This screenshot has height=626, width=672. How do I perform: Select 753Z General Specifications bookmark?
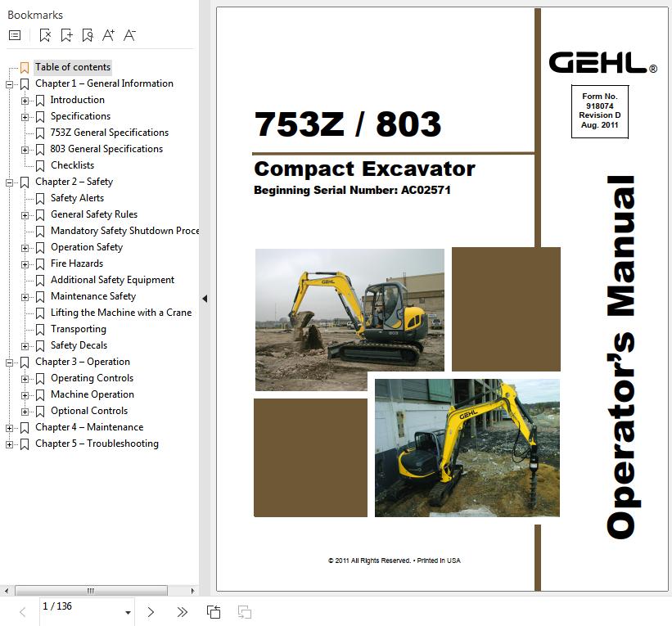(x=110, y=133)
